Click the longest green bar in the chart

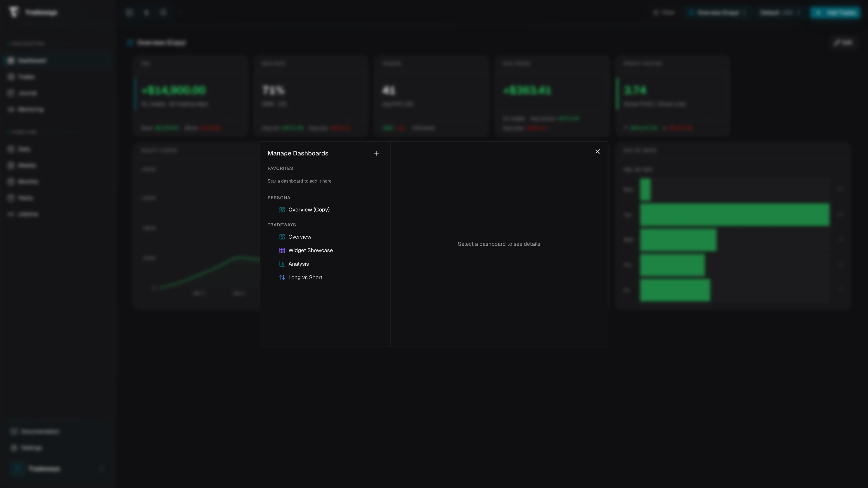[x=735, y=215]
